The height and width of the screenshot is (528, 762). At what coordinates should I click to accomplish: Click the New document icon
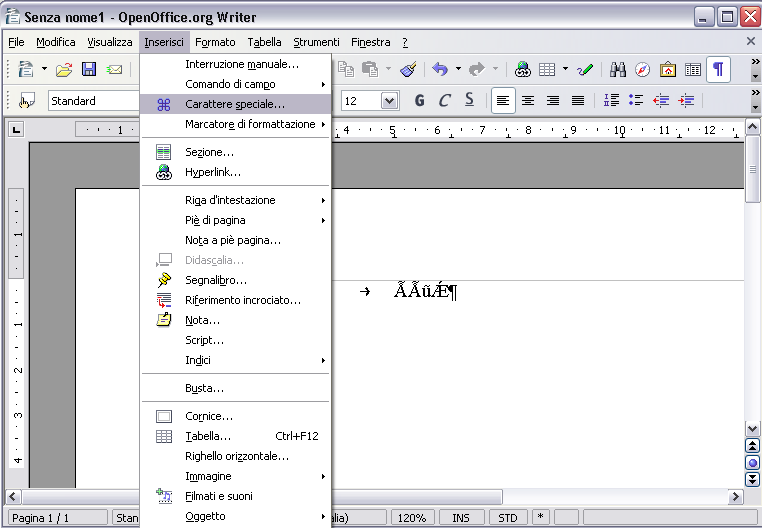tap(25, 70)
